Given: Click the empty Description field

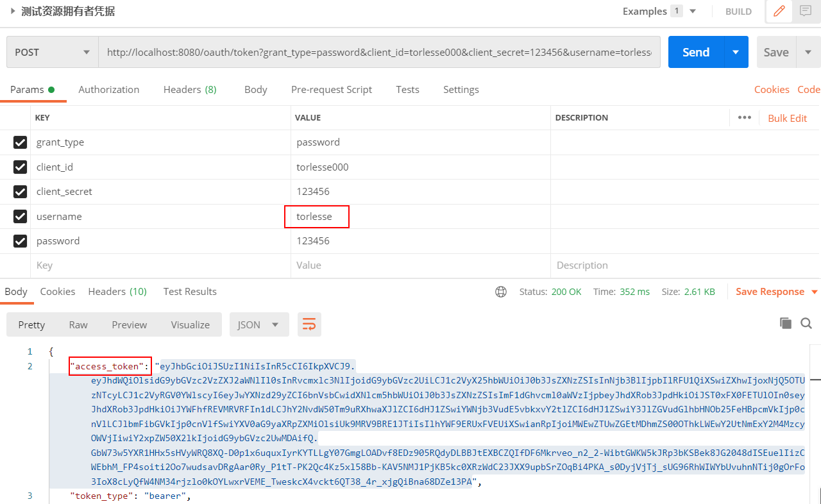Looking at the screenshot, I should click(685, 265).
